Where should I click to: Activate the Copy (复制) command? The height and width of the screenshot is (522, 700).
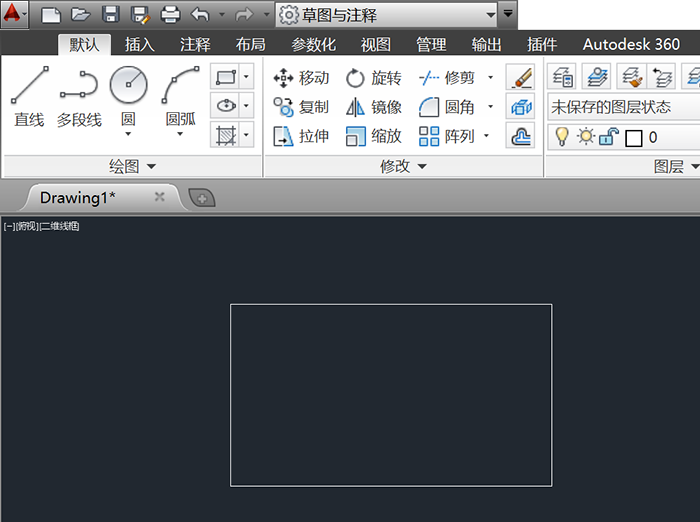(301, 107)
